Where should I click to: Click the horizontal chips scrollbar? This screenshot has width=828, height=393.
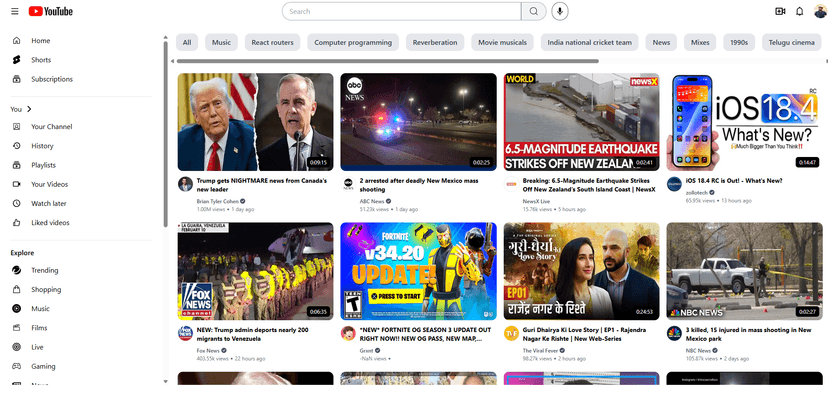[388, 61]
